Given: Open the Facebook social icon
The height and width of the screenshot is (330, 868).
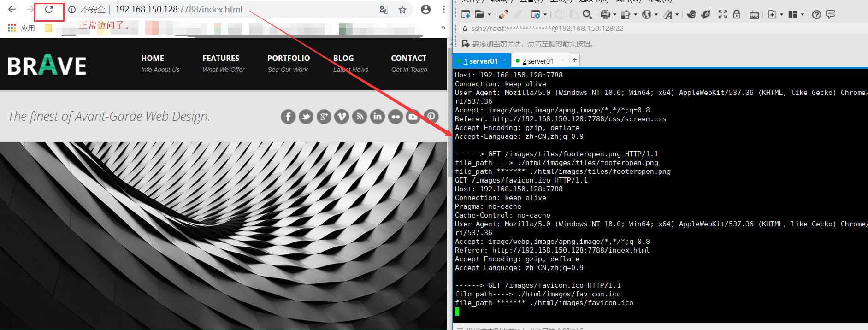Looking at the screenshot, I should [288, 117].
